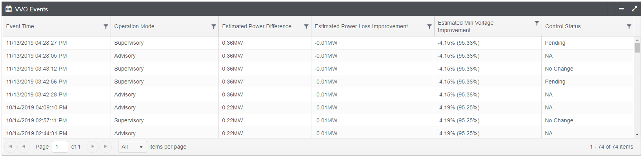
Task: Click the VVO Events calendar icon
Action: coord(9,9)
